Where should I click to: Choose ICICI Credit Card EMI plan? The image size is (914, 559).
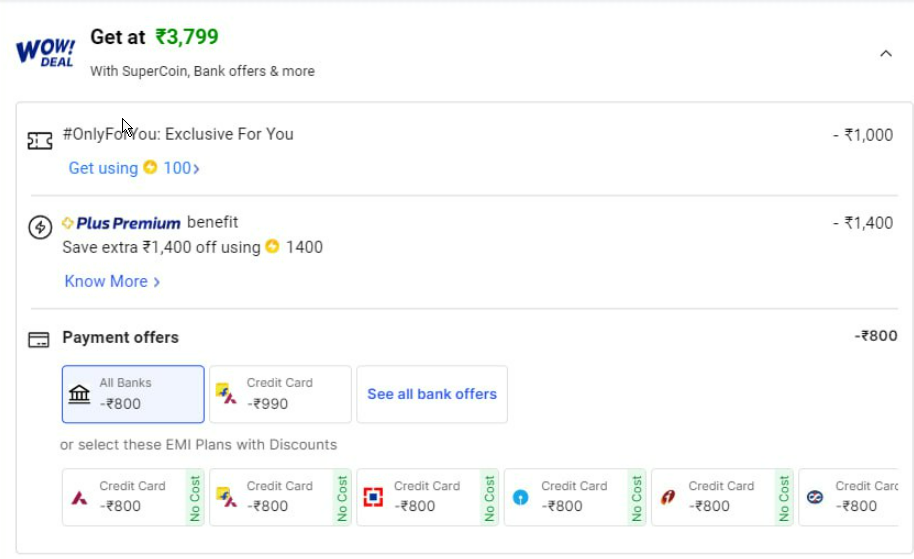(x=722, y=497)
